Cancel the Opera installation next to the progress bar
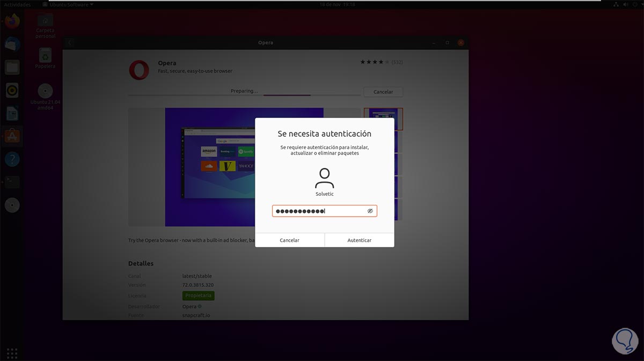Viewport: 644px width, 361px height. click(x=383, y=92)
